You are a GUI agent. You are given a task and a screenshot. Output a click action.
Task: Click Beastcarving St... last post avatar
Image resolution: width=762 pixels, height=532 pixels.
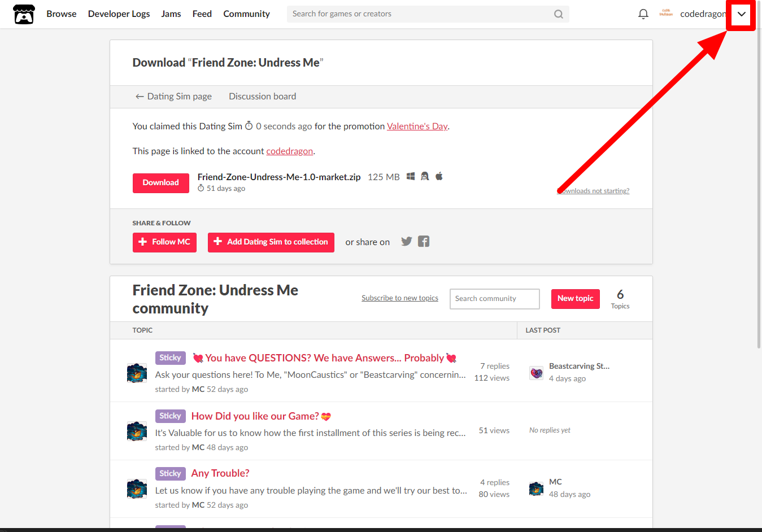click(x=536, y=373)
